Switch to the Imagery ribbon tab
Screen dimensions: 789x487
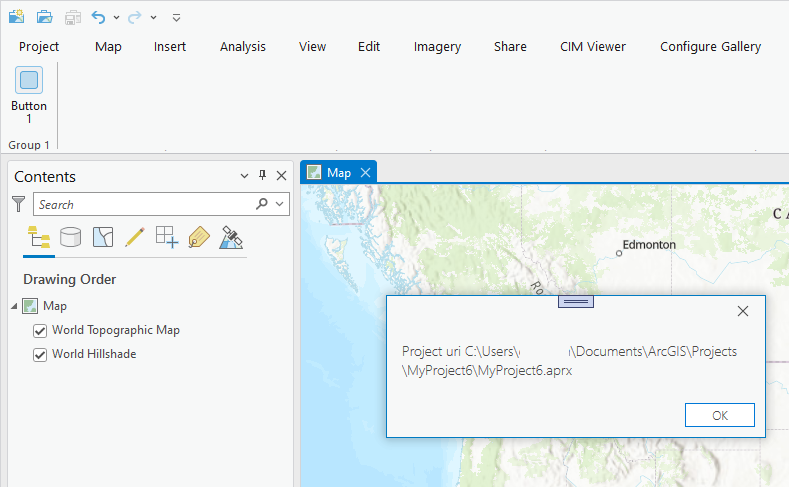(x=437, y=47)
